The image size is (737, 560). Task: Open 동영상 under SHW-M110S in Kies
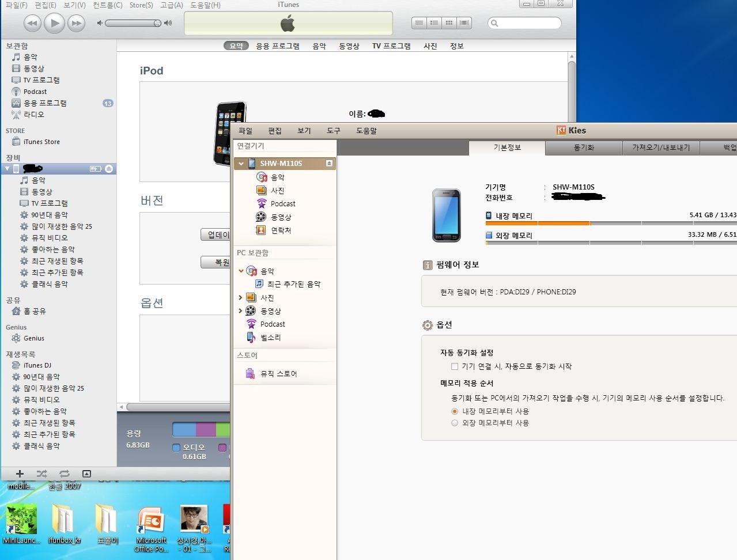click(x=281, y=217)
